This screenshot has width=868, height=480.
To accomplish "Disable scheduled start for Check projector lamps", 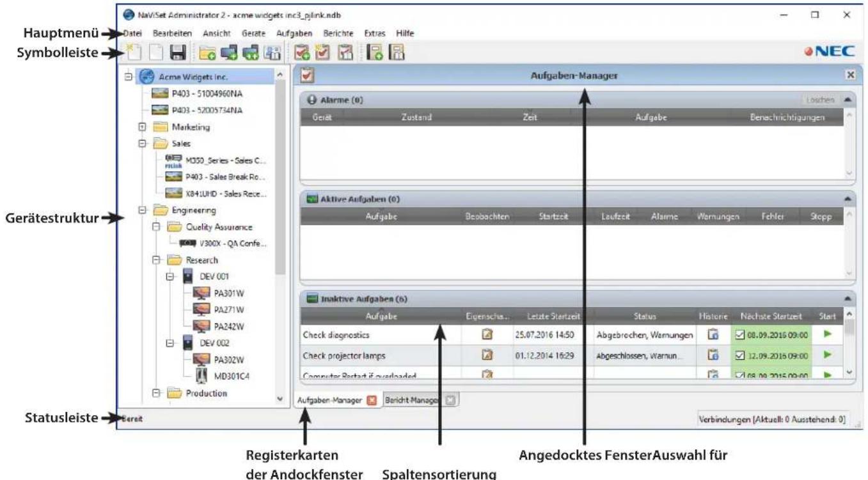I will click(x=739, y=355).
